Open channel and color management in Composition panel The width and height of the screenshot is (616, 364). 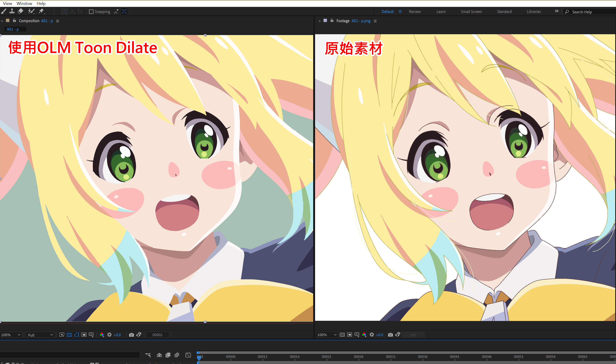pos(102,335)
